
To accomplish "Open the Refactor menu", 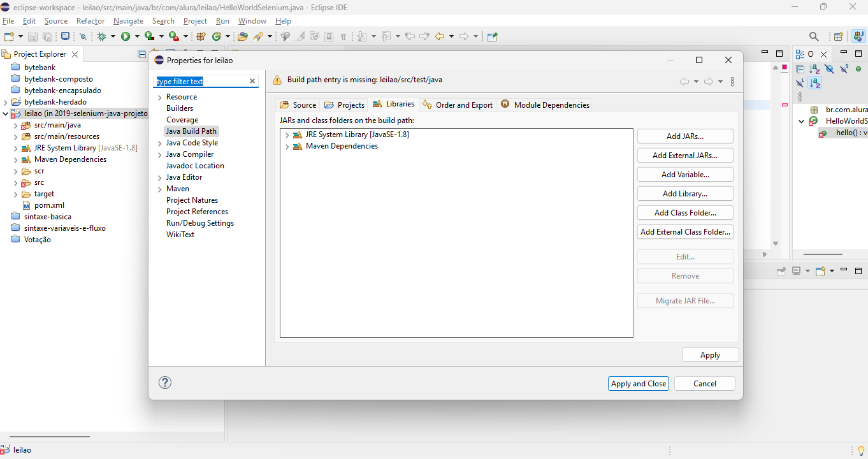I will 90,21.
